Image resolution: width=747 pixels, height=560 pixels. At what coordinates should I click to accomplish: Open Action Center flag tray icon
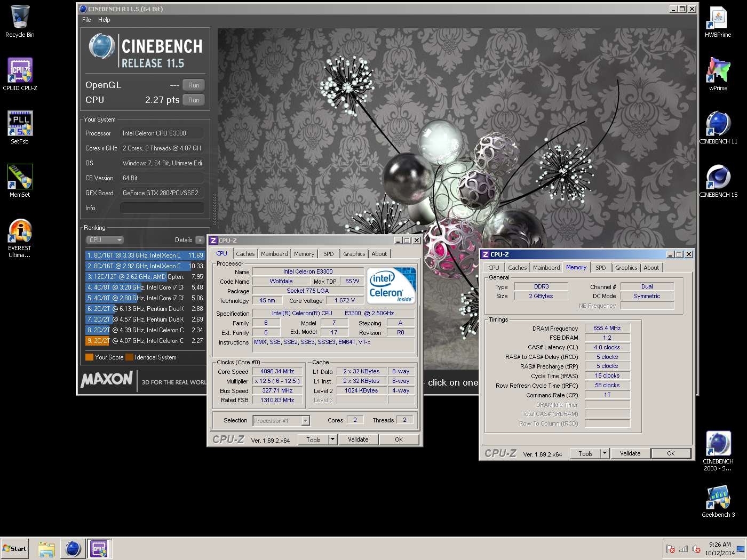click(671, 549)
